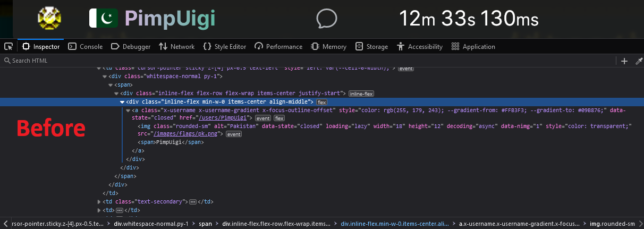Screen dimensions: 644x229
Task: Expand ellipsis in the empty td node
Action: click(119, 210)
